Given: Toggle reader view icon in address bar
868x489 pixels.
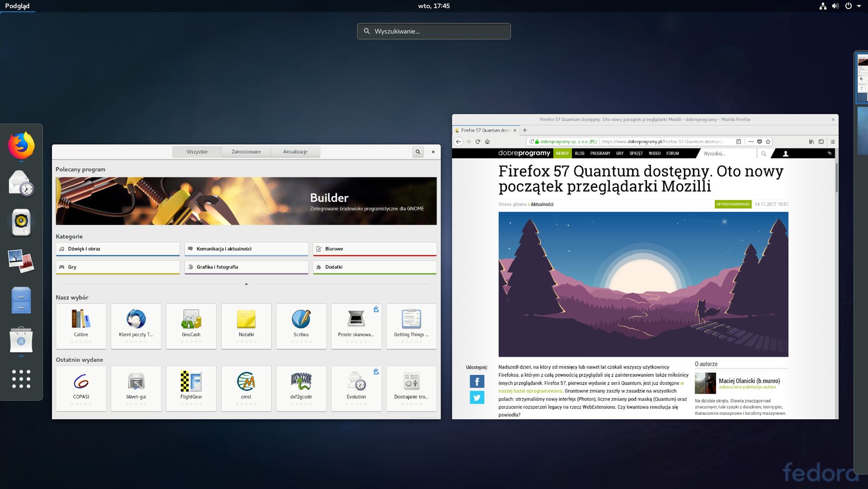Looking at the screenshot, I should point(739,141).
